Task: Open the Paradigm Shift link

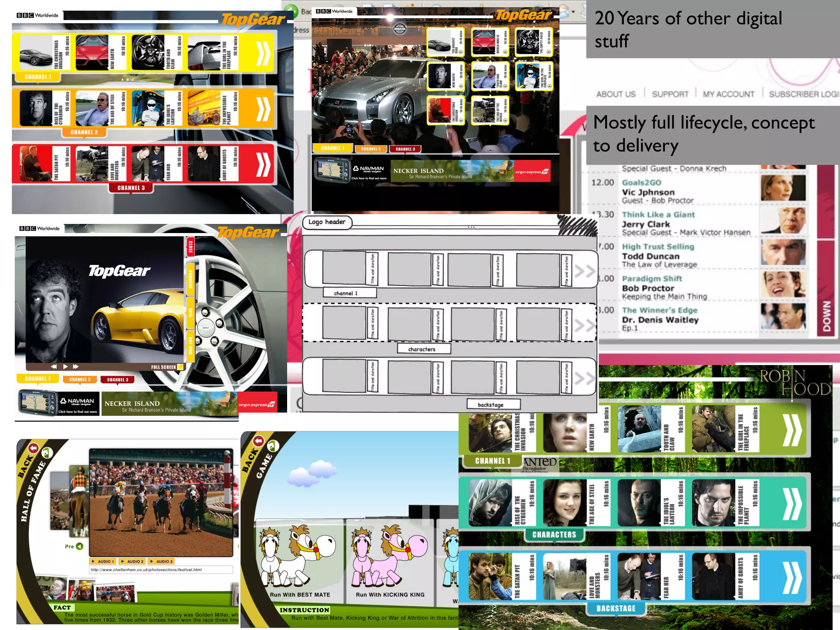Action: tap(652, 278)
